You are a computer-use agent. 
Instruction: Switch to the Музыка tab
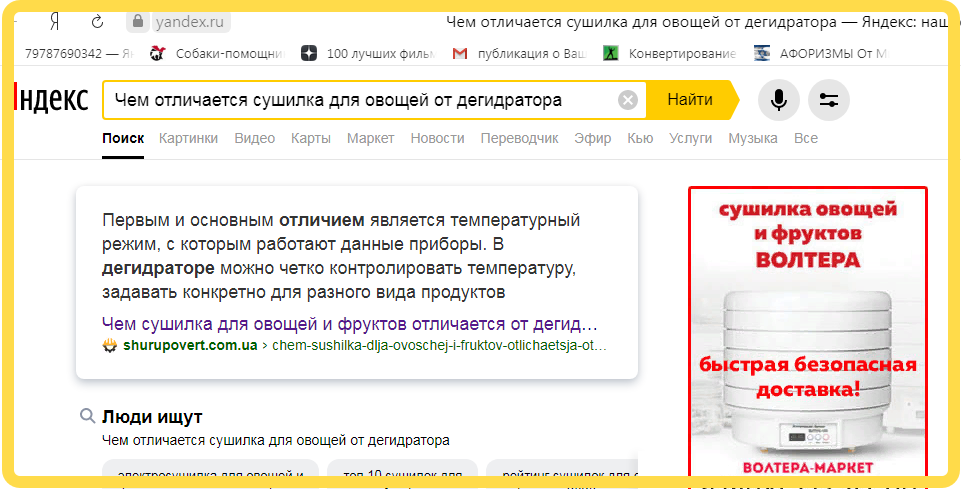[x=753, y=138]
